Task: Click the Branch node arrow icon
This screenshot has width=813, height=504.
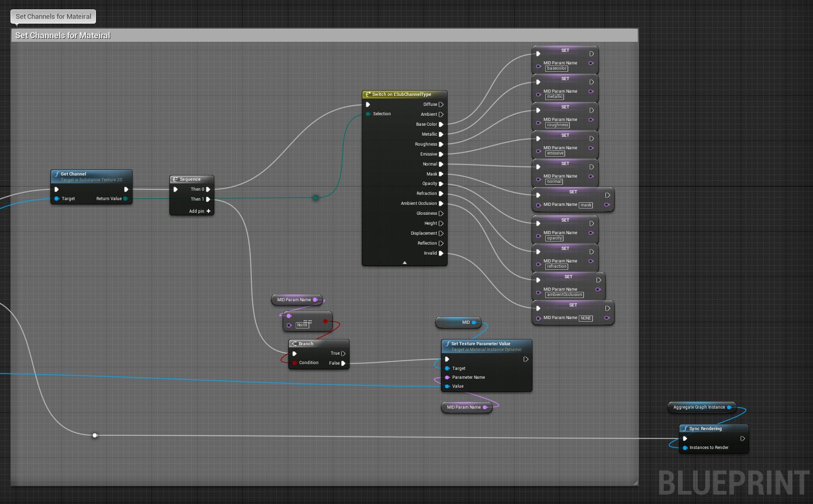Action: 295,344
